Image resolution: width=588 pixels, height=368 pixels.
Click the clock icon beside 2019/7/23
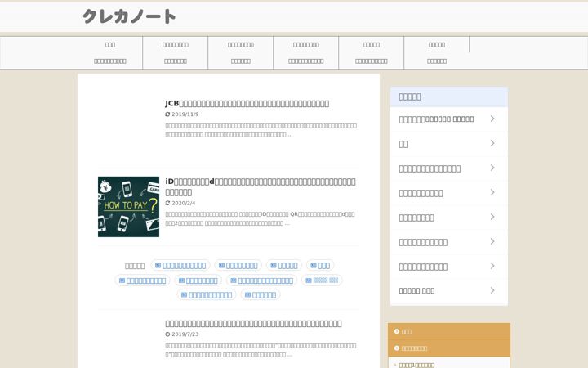(167, 334)
